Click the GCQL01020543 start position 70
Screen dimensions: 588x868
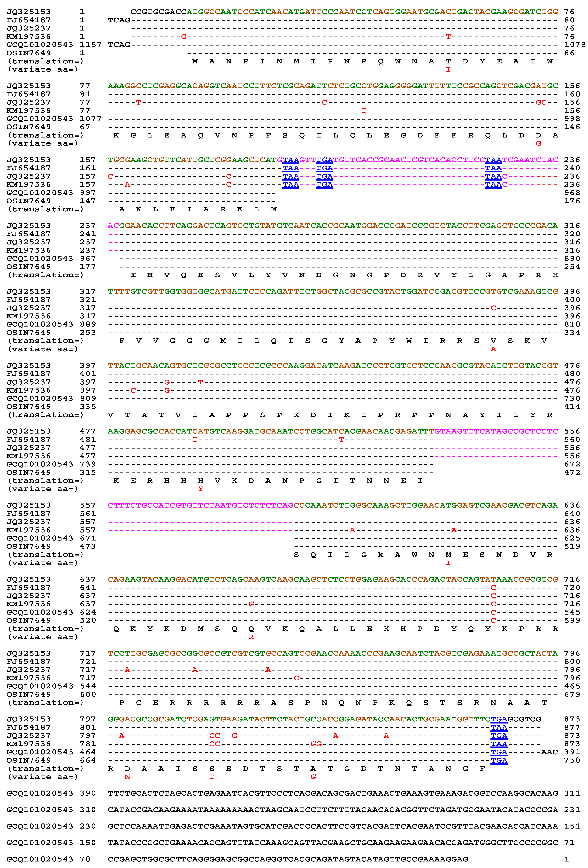point(85,859)
